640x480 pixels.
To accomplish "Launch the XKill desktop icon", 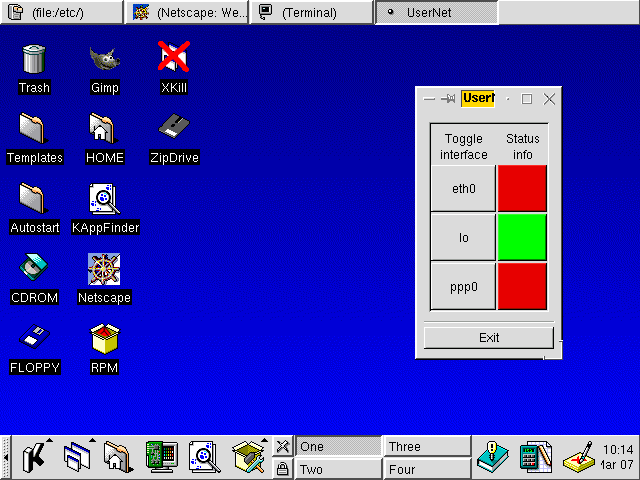I will pos(174,60).
